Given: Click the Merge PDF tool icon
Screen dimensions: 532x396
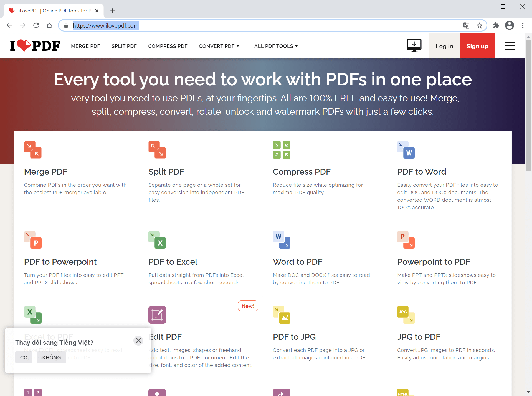Looking at the screenshot, I should [x=33, y=150].
